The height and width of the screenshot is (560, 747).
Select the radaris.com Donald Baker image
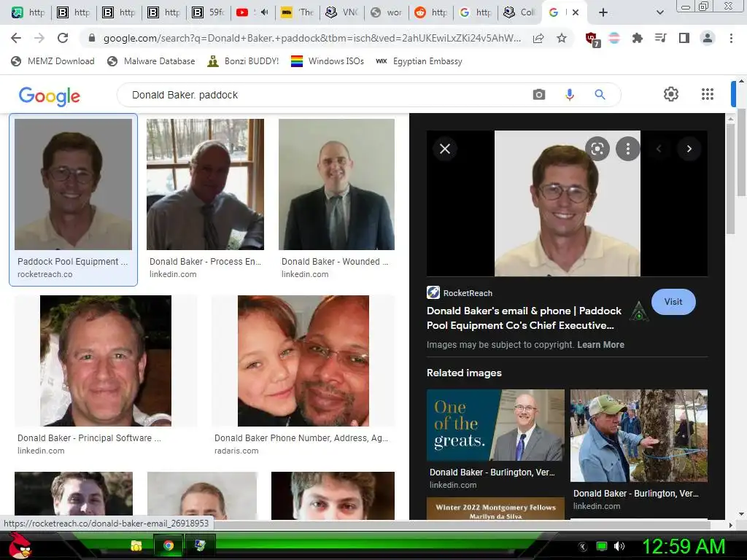303,361
